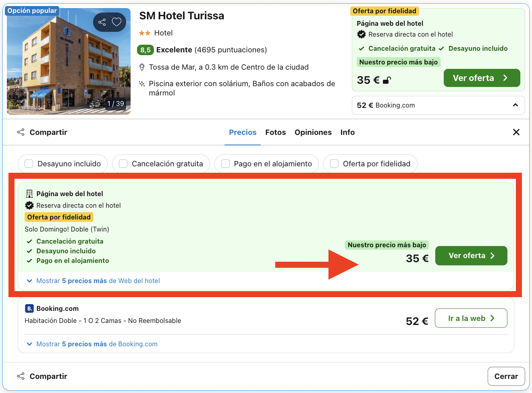Click the two-star hotel rating icon
Viewport: 532px width, 393px height.
[x=145, y=33]
